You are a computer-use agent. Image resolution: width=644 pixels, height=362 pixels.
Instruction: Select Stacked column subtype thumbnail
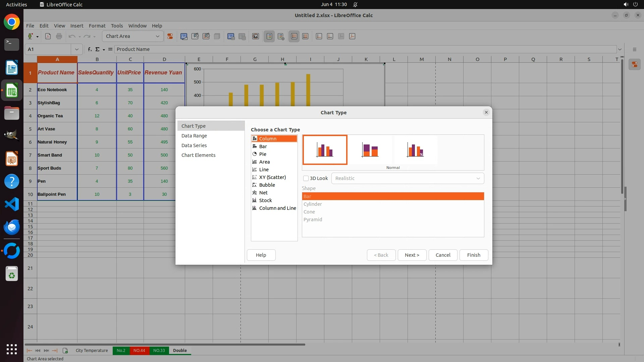pos(370,150)
